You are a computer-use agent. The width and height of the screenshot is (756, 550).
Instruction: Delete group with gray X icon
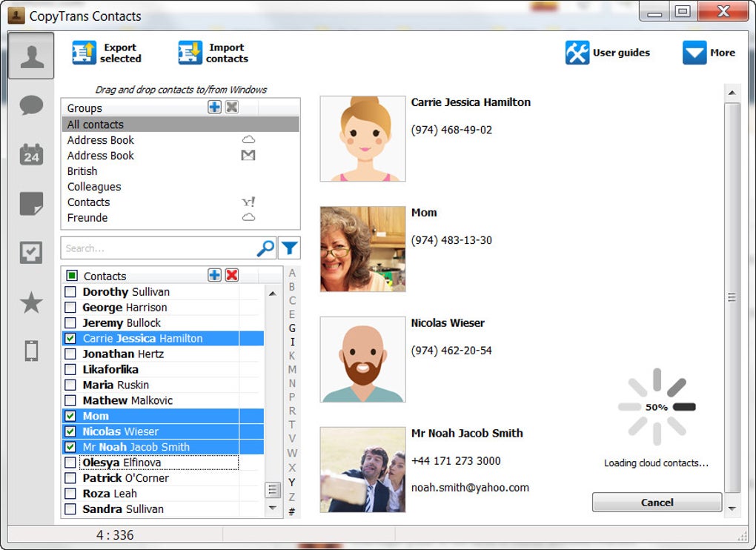pyautogui.click(x=232, y=107)
